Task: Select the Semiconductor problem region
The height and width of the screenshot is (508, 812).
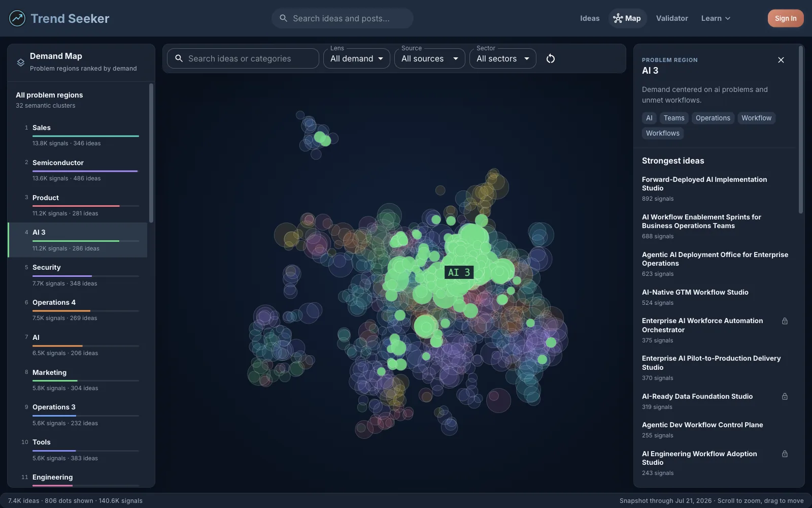Action: pos(78,170)
